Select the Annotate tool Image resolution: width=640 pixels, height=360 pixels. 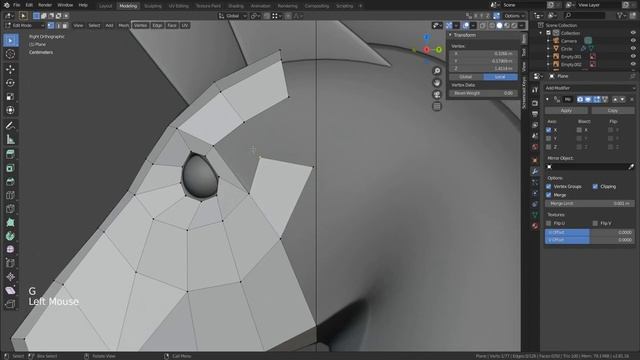[11, 126]
